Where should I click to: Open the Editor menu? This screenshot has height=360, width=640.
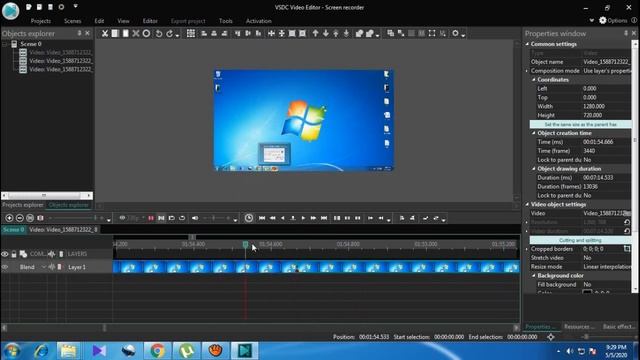[x=150, y=21]
